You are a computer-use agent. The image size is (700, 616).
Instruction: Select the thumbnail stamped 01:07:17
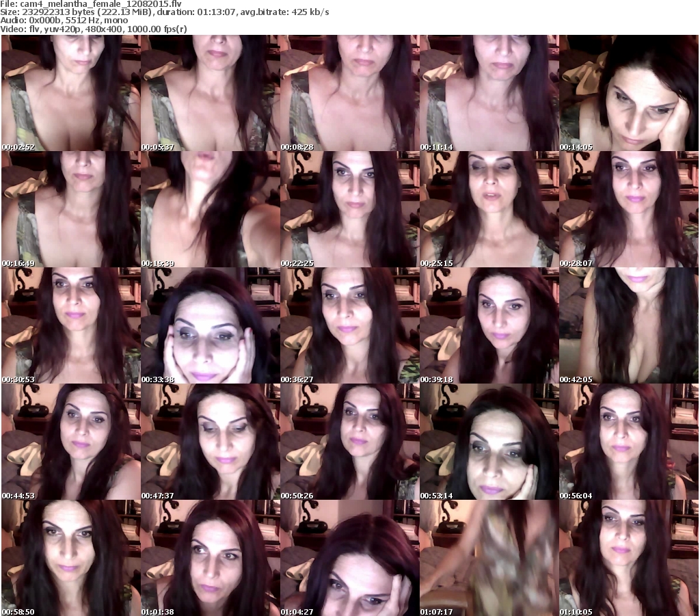(489, 558)
